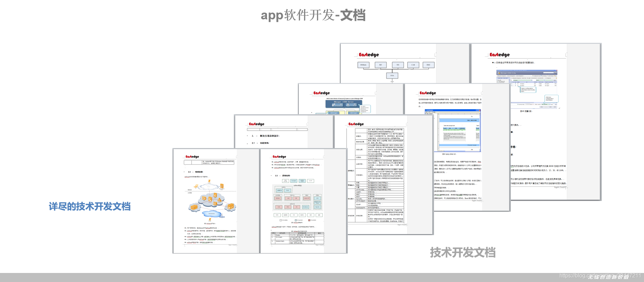Click the cloud network illustration in front page

(211, 201)
